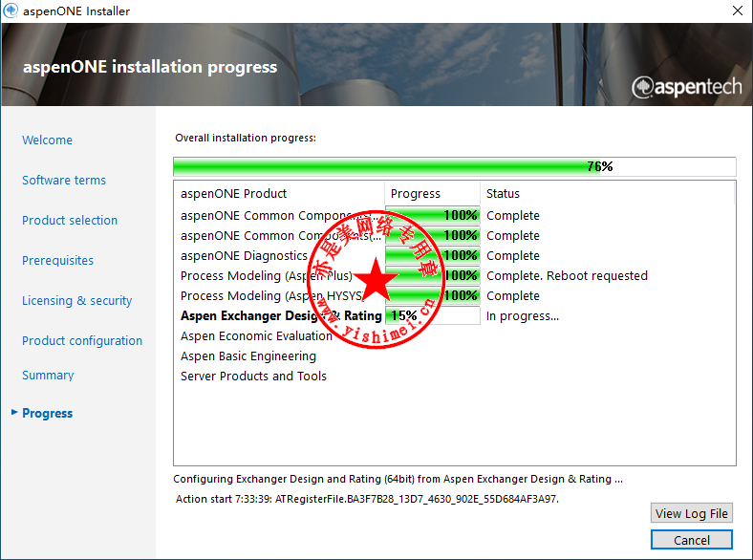Open the Product configuration step
753x560 pixels.
coord(82,340)
